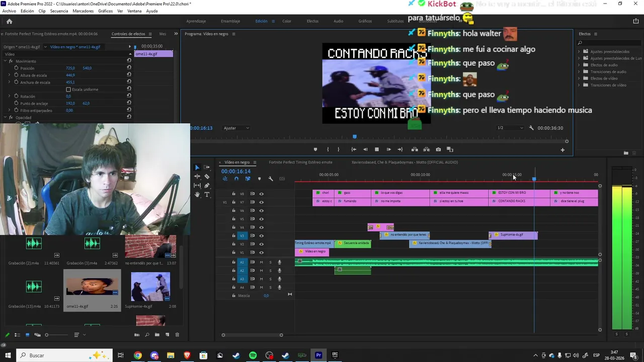The image size is (644, 362).
Task: Open the Secuencia menu
Action: point(59,11)
